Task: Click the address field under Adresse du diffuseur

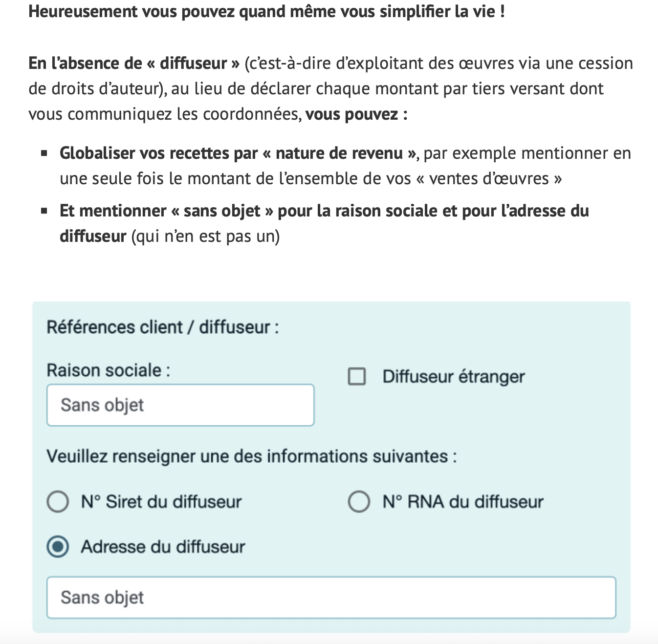Action: (331, 598)
